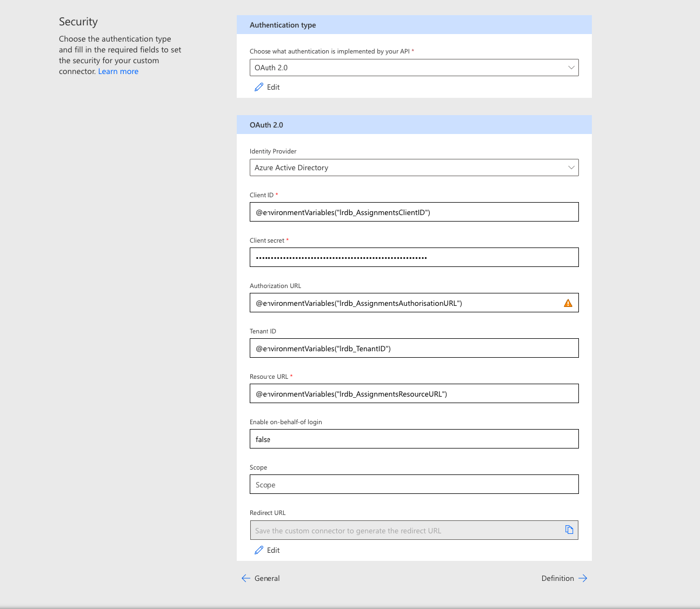Copy the redirect URL with copy icon

click(x=569, y=530)
